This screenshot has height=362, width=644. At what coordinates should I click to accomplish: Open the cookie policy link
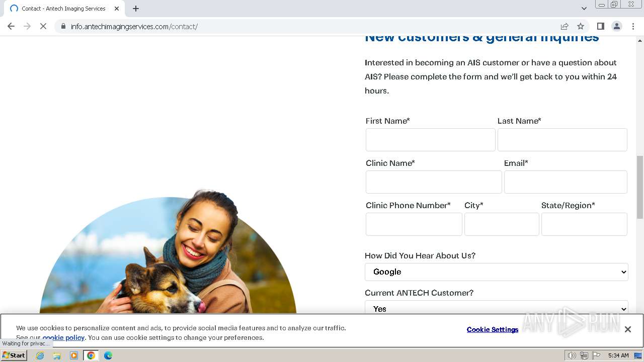pos(63,337)
